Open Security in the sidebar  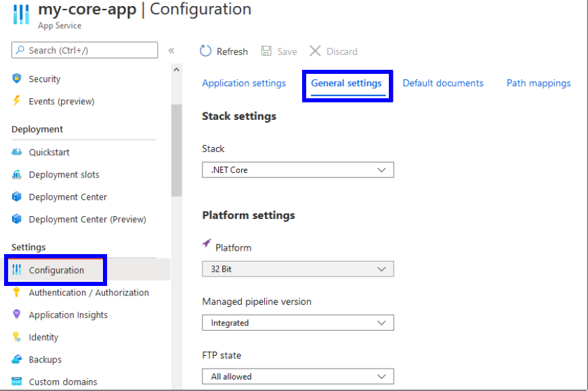[x=45, y=79]
